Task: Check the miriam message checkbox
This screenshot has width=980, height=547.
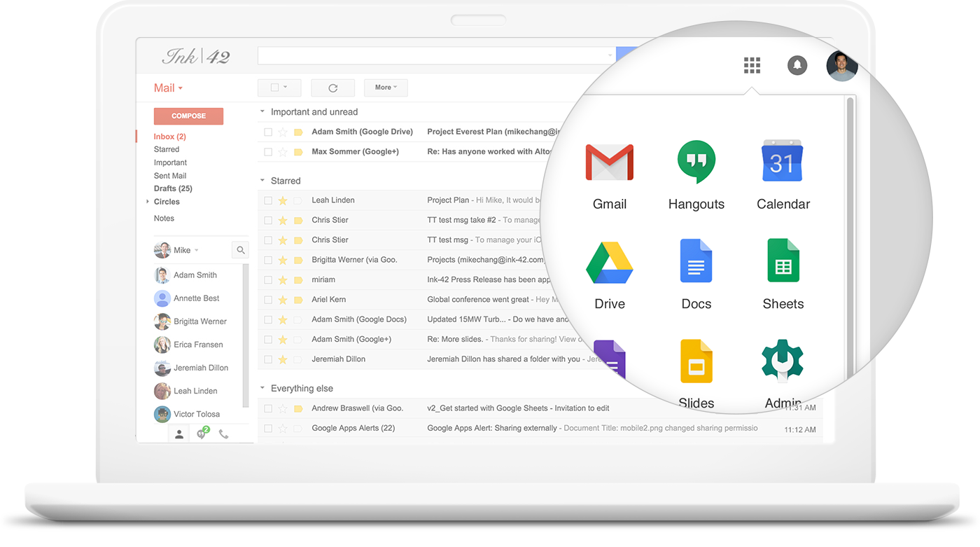Action: (268, 279)
